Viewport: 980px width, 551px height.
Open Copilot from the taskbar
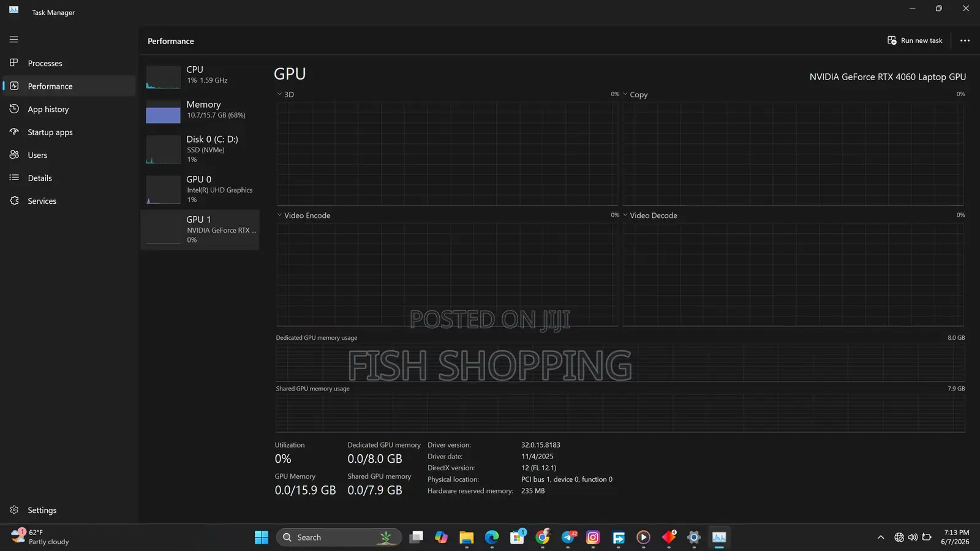tap(441, 538)
